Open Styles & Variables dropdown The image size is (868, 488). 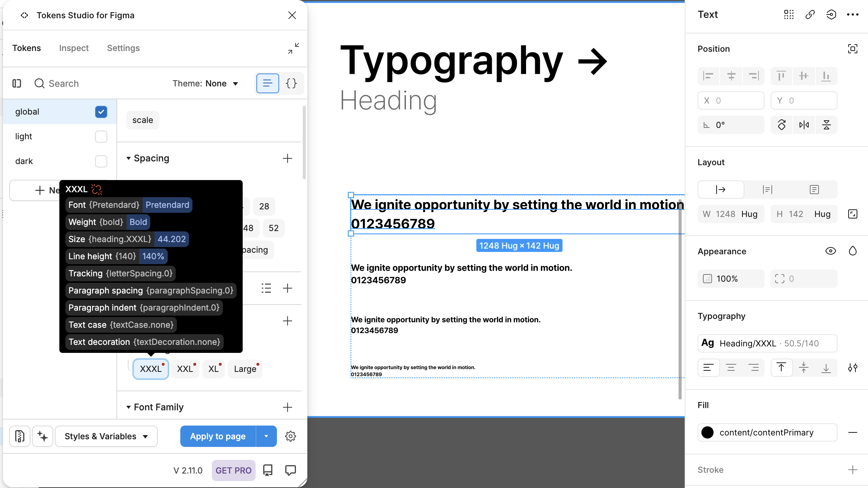106,436
